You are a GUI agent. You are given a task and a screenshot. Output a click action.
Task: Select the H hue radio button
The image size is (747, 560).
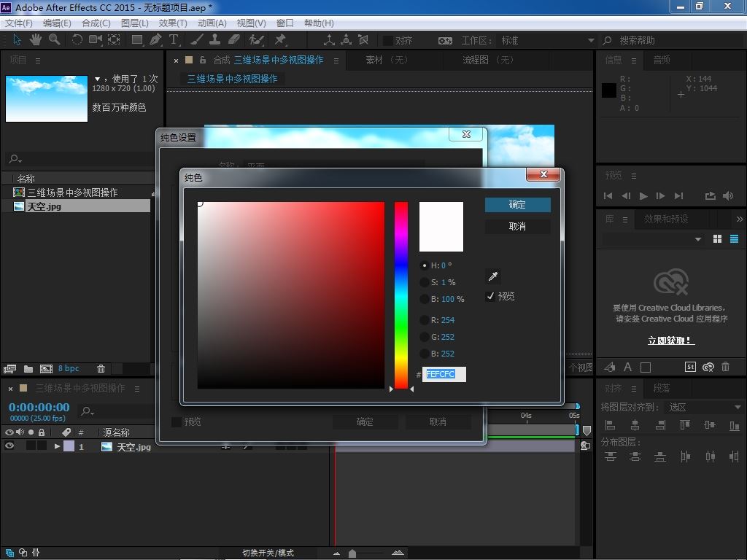point(425,265)
